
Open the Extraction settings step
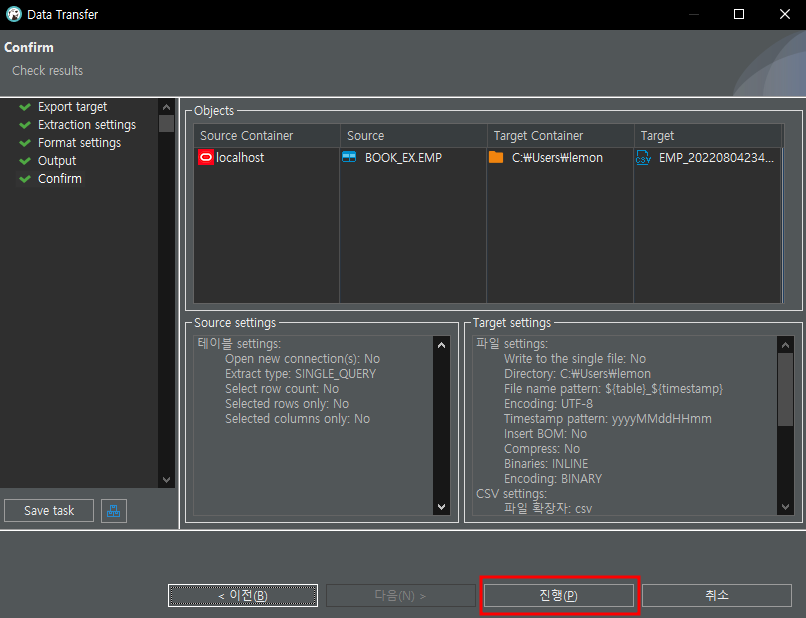click(87, 125)
